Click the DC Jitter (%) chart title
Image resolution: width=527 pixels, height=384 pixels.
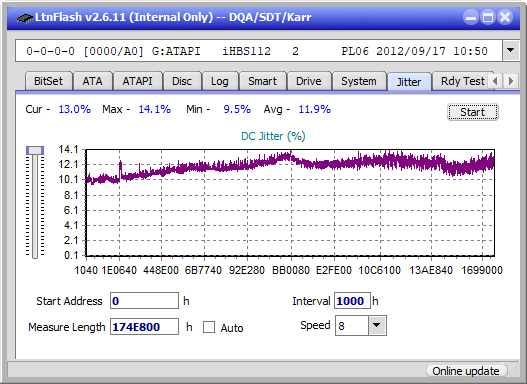click(273, 136)
